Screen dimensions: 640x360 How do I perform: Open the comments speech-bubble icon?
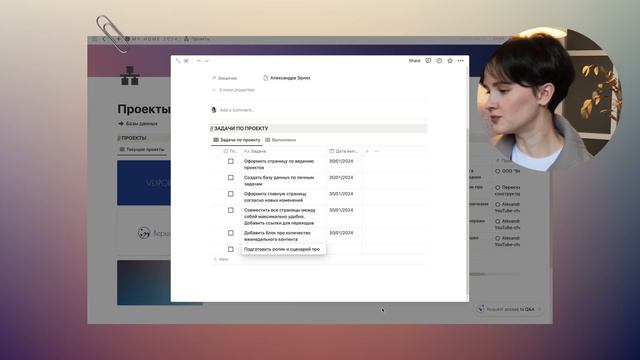[x=428, y=60]
